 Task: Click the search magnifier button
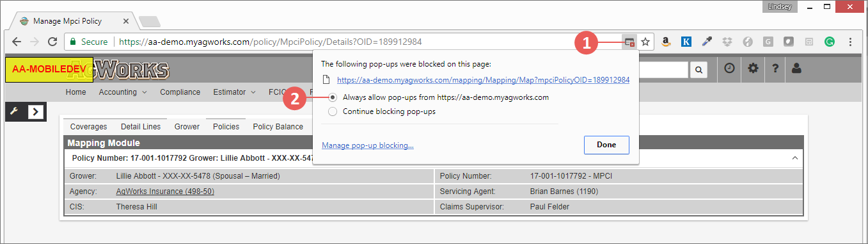pos(699,70)
